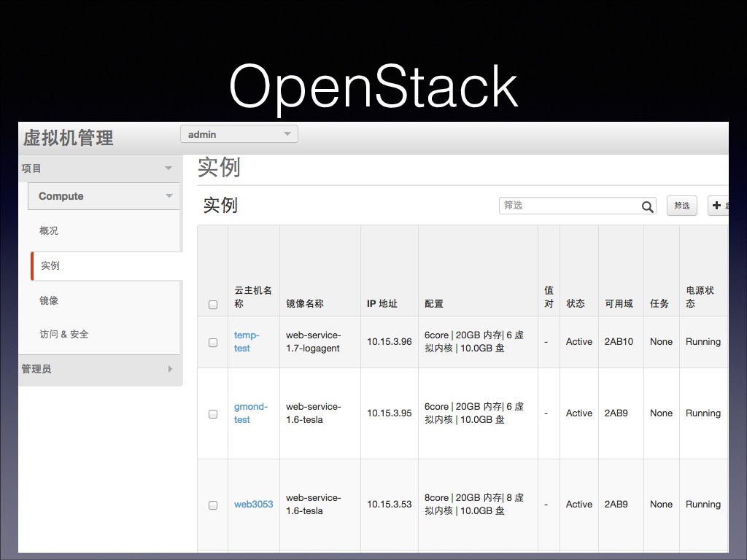Check the temp-test row checkbox
This screenshot has height=560, width=747.
(213, 343)
